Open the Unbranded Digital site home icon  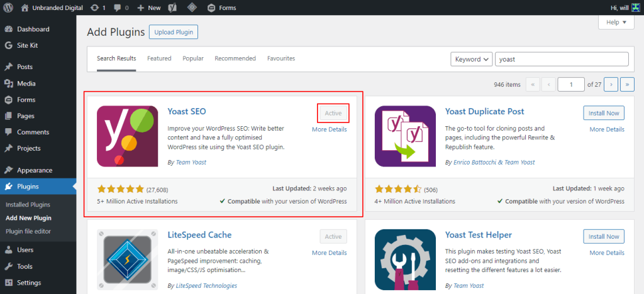pos(25,8)
